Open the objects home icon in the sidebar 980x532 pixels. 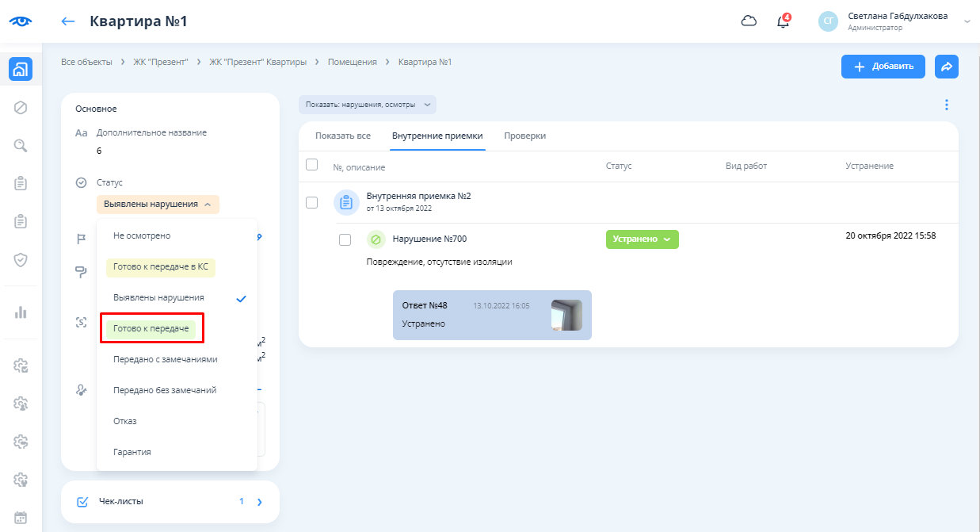pos(21,69)
